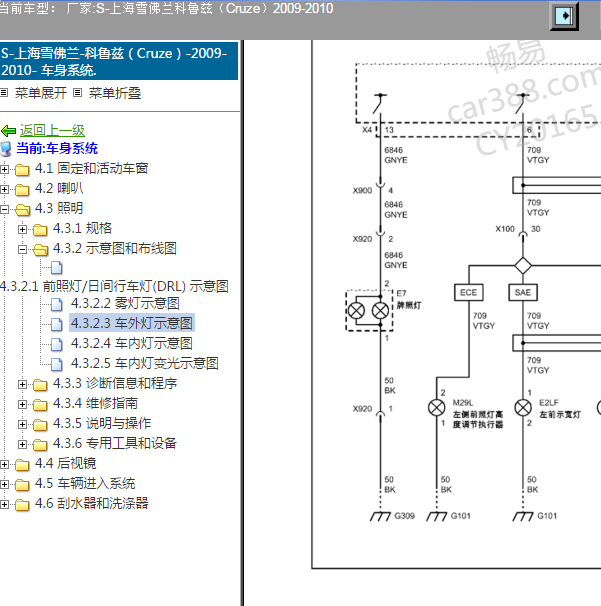Open 4.3.2.2 雾灯示意图 document

(x=125, y=303)
